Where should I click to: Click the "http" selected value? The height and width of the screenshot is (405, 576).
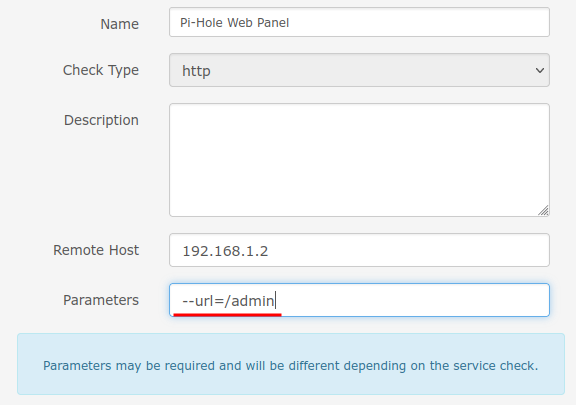[x=196, y=71]
